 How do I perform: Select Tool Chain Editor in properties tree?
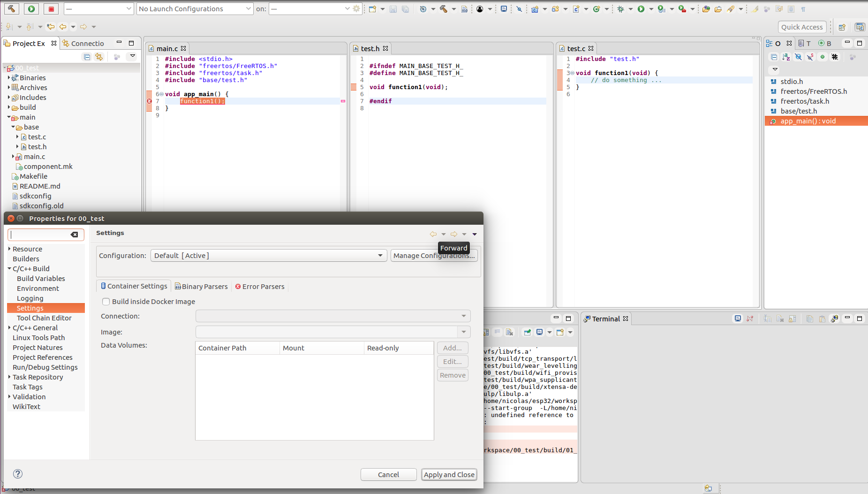(44, 318)
